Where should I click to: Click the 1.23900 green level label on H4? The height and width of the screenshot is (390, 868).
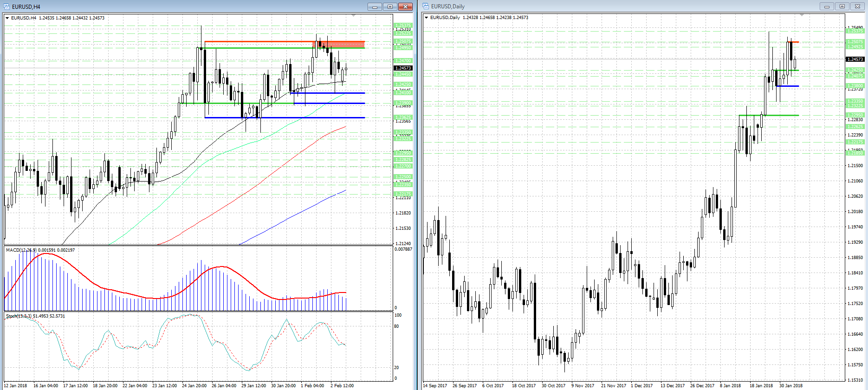point(403,103)
